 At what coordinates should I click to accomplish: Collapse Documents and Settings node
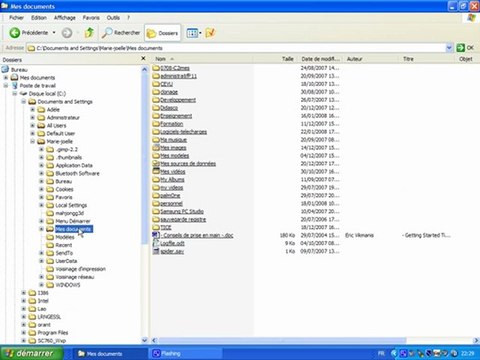click(24, 102)
